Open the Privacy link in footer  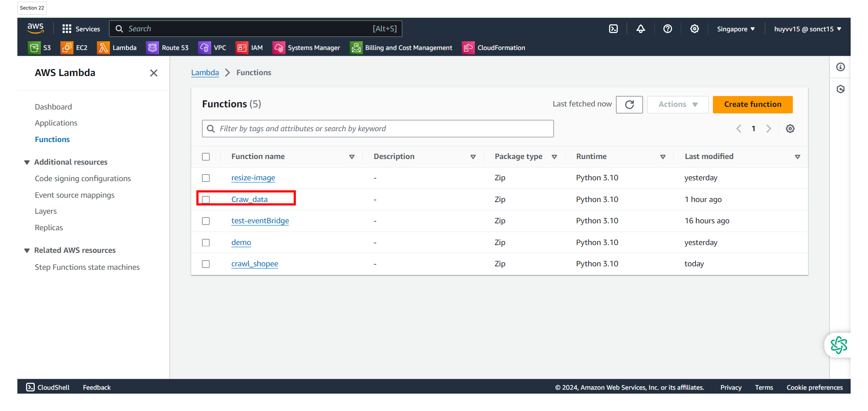[x=731, y=387]
